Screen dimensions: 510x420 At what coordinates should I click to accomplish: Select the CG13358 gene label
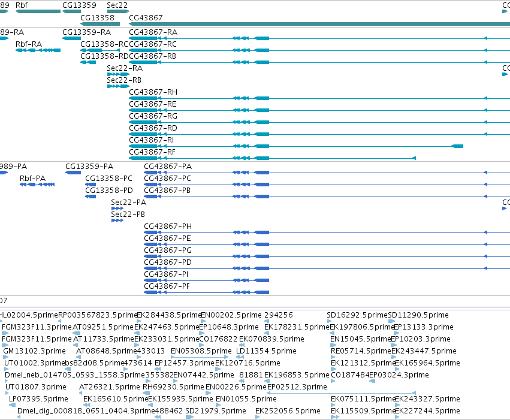coord(97,17)
